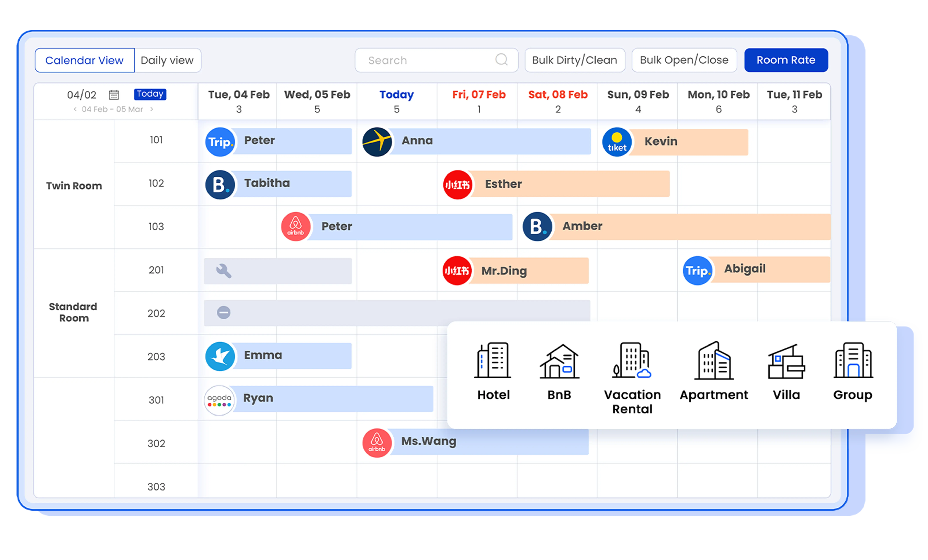The image size is (928, 560).
Task: Open Anna's booking bar in room 101
Action: [477, 141]
